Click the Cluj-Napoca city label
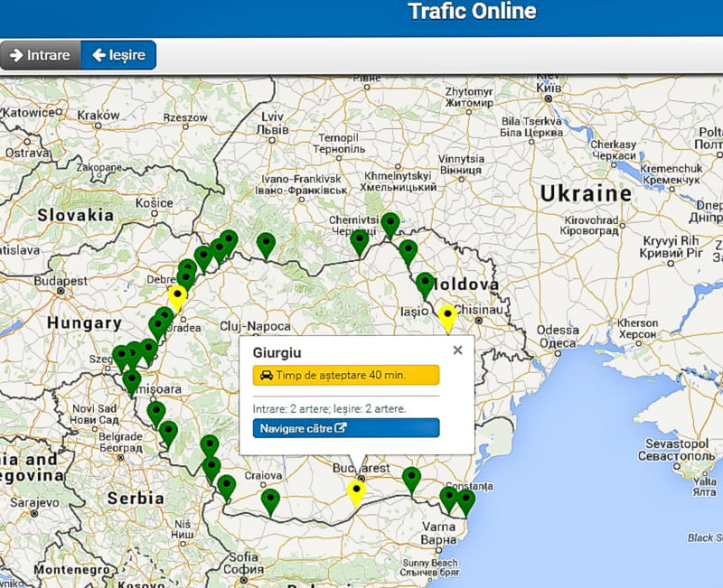Image resolution: width=723 pixels, height=588 pixels. click(x=255, y=326)
